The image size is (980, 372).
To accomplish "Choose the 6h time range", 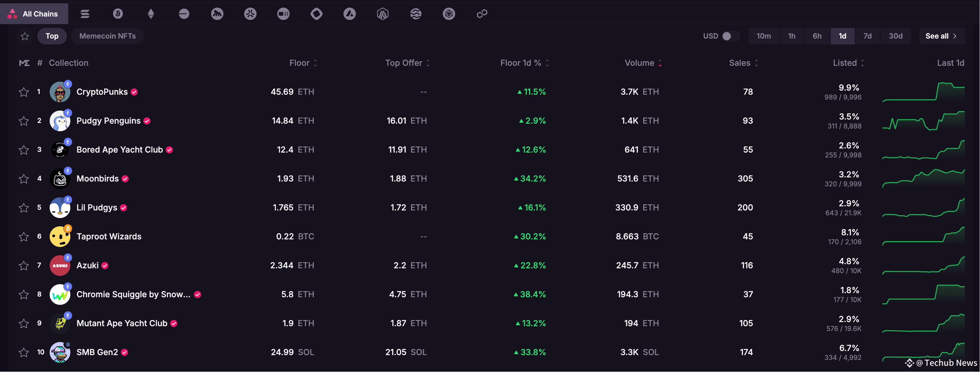I will [x=817, y=36].
